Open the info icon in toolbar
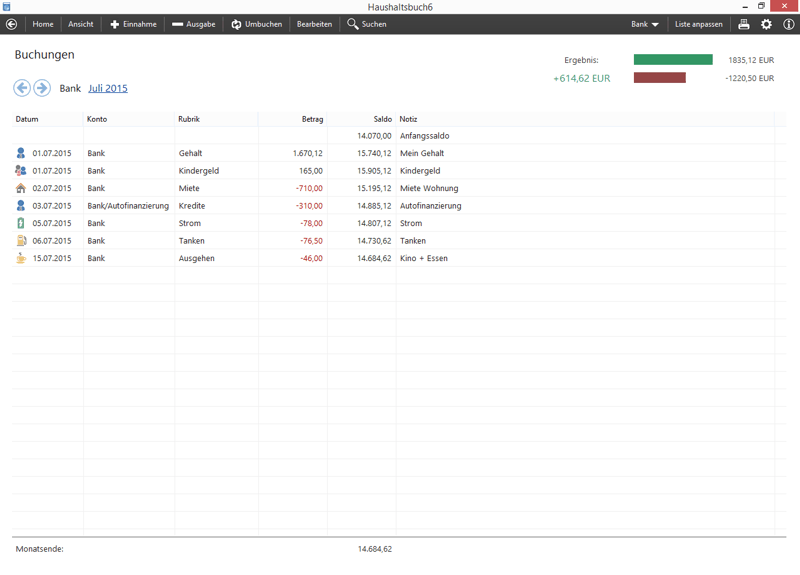Image resolution: width=800 pixels, height=575 pixels. pos(788,24)
